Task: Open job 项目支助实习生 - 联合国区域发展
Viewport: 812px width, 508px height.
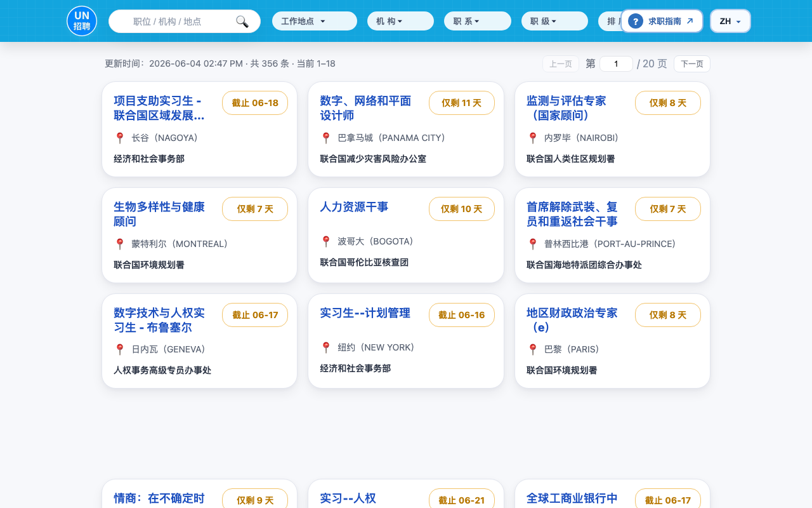Action: pos(159,108)
